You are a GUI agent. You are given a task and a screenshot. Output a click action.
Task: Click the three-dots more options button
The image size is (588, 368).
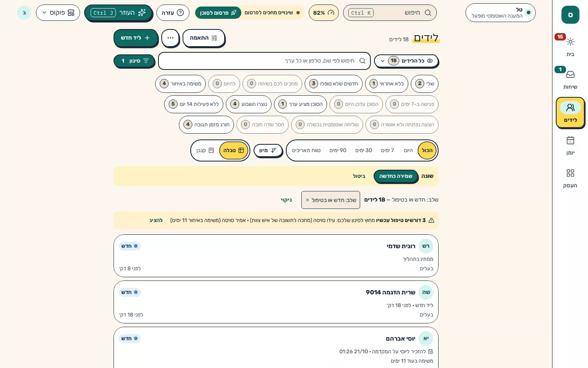click(170, 38)
